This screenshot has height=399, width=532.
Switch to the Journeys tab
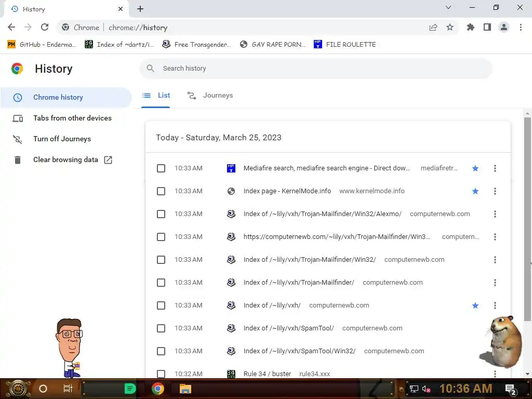pos(210,96)
